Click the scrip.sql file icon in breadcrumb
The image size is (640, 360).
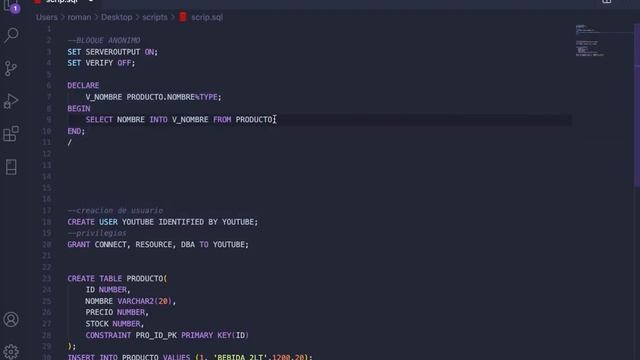click(183, 17)
